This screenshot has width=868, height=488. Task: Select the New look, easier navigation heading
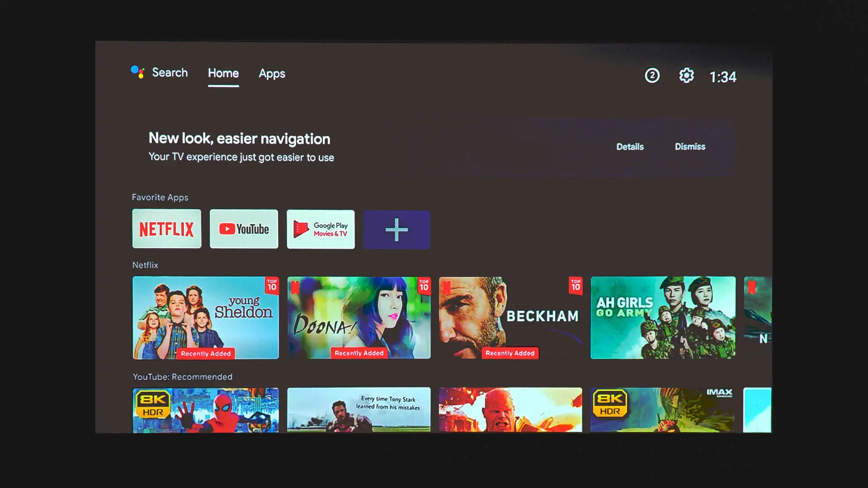coord(239,139)
